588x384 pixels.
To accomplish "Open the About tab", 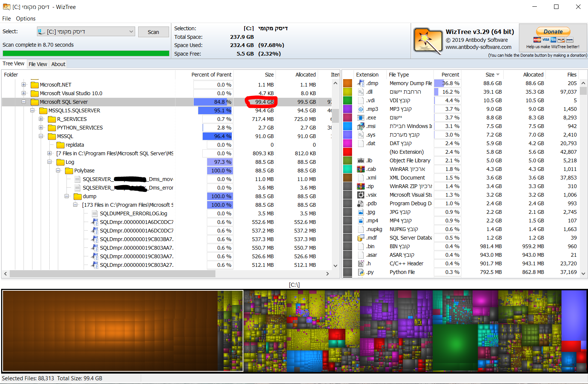I will (x=58, y=64).
